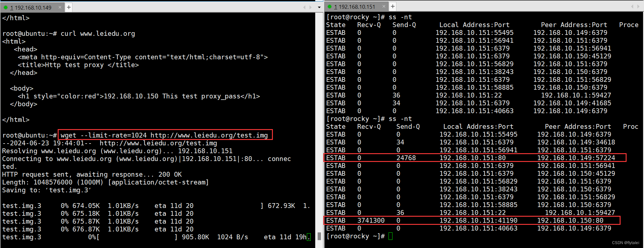
Task: Close the 192.168.10.151 session tab
Action: click(384, 6)
